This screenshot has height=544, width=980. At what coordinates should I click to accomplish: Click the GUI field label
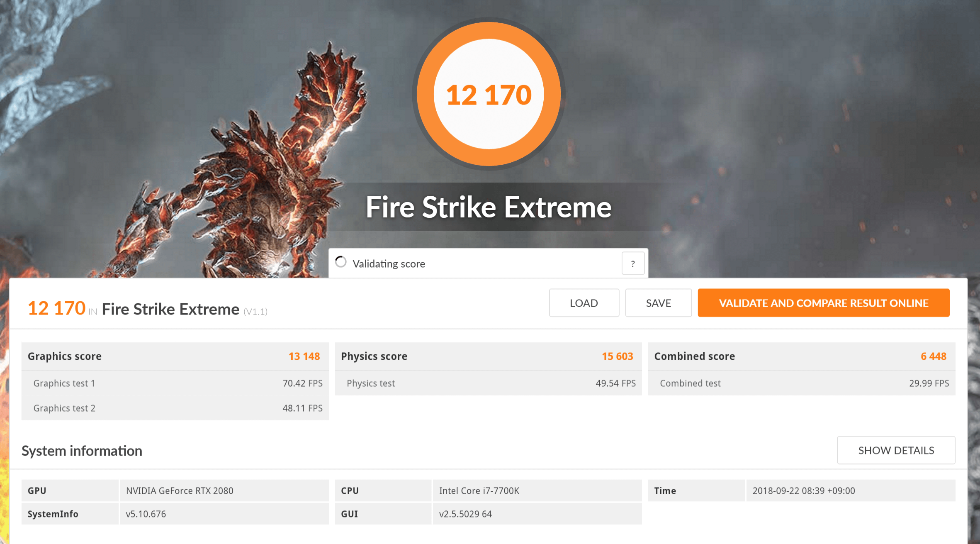349,514
